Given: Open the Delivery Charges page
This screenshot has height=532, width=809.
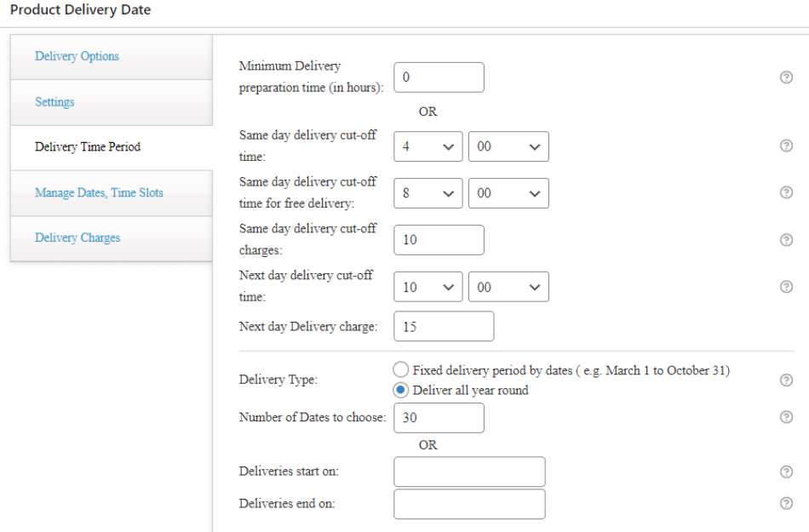Looking at the screenshot, I should pos(77,237).
